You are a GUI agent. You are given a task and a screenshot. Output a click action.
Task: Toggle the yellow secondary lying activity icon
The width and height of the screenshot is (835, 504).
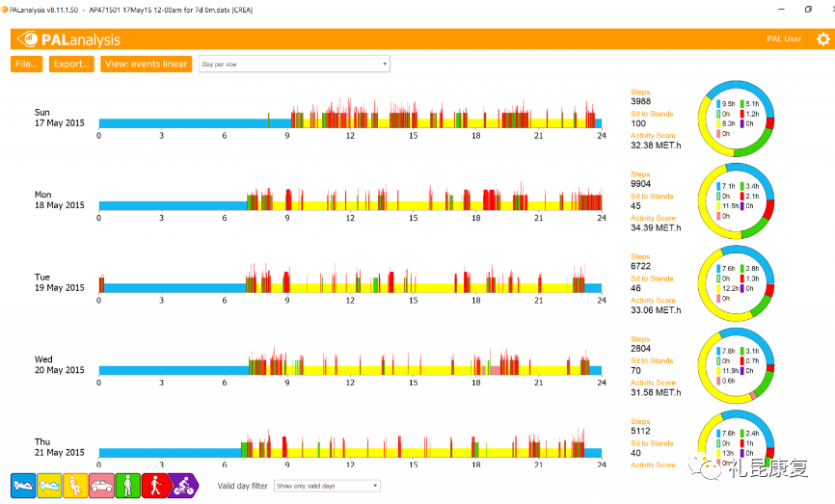click(49, 486)
